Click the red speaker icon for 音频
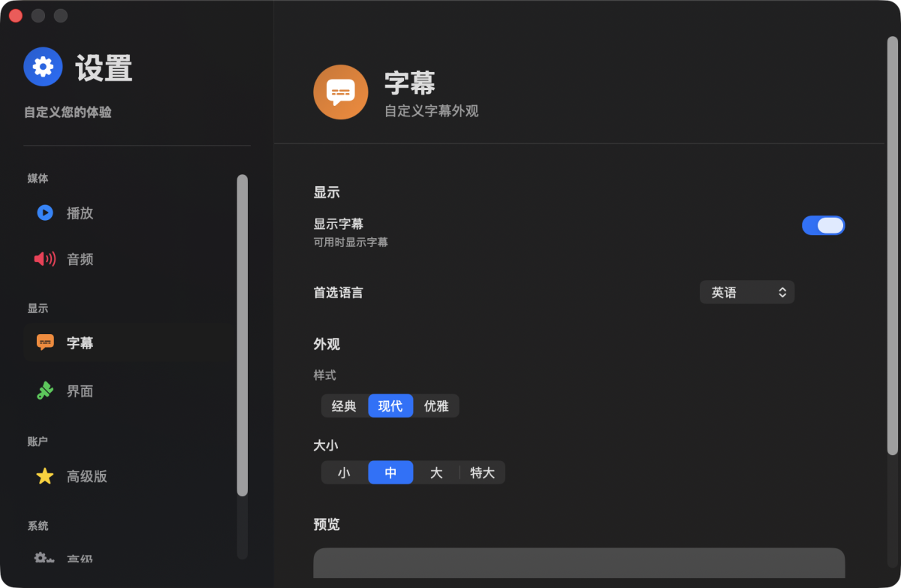The width and height of the screenshot is (901, 588). [45, 260]
